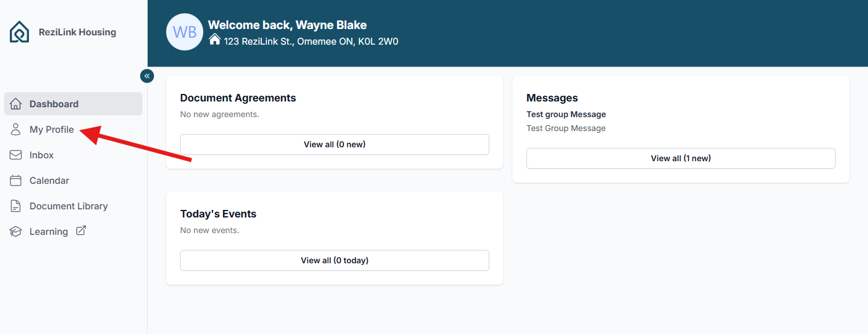The height and width of the screenshot is (334, 868).
Task: Select Document Library in sidebar
Action: click(x=68, y=206)
